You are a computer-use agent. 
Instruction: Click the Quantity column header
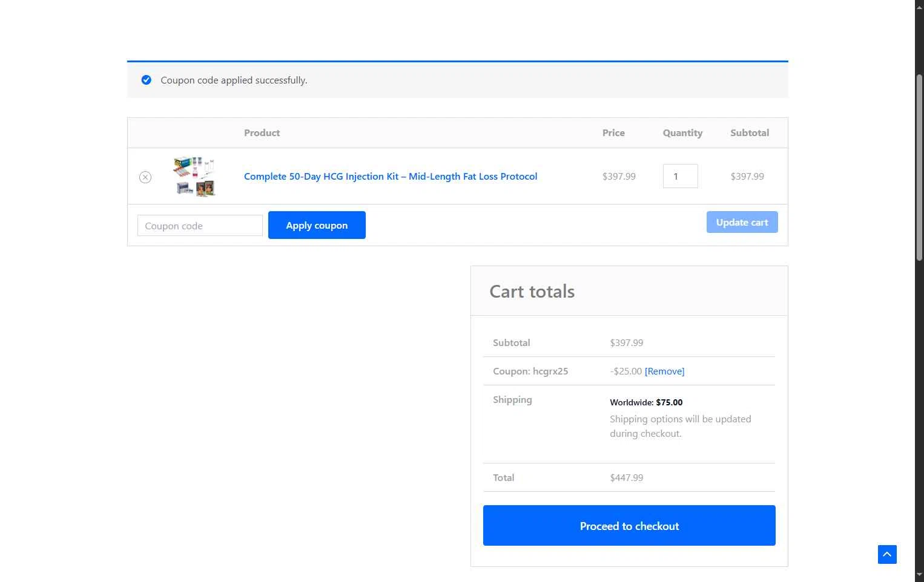point(682,132)
